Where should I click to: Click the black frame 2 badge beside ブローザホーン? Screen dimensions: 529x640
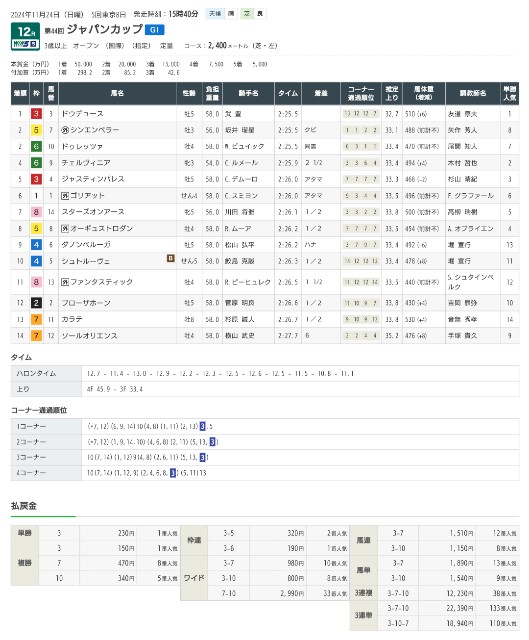36,303
